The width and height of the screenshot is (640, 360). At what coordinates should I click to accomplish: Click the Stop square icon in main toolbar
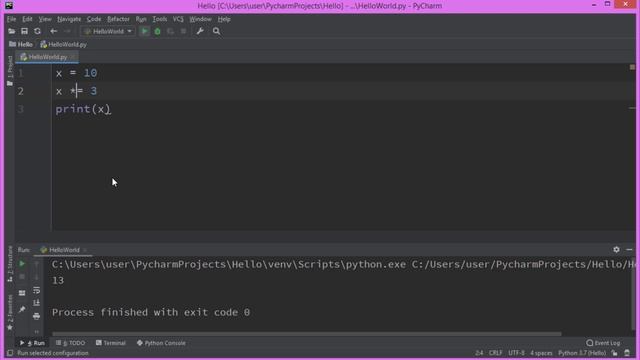[x=183, y=31]
